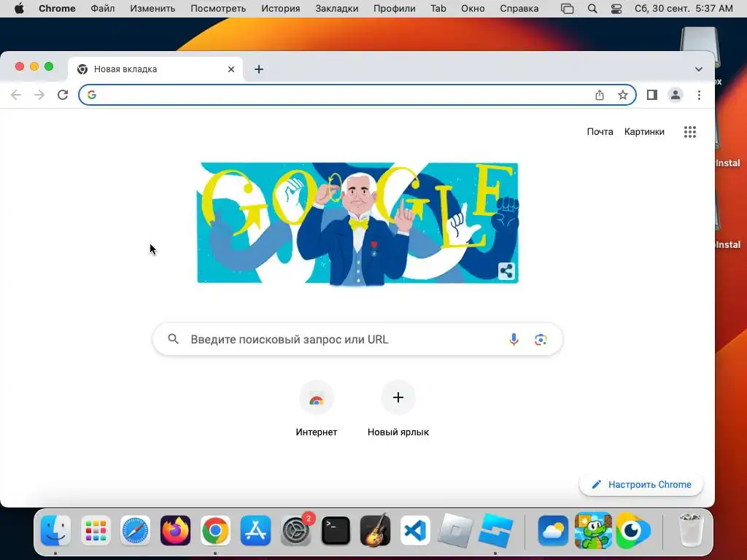
Task: Search by image with Google Lens
Action: [541, 339]
